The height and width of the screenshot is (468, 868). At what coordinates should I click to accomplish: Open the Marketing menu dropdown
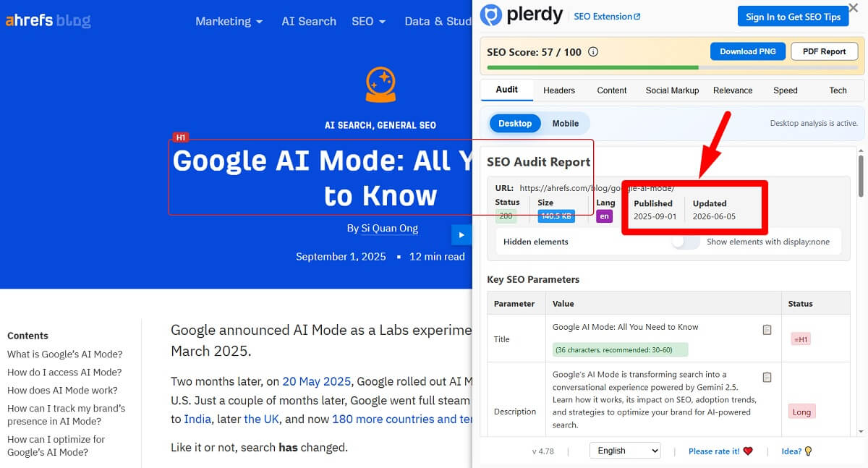click(229, 21)
